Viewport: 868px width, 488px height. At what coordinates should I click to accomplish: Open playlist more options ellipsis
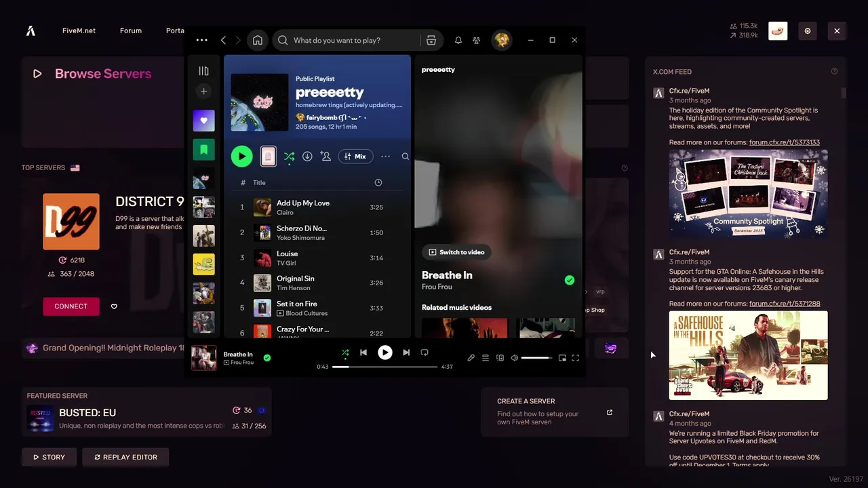[x=385, y=156]
